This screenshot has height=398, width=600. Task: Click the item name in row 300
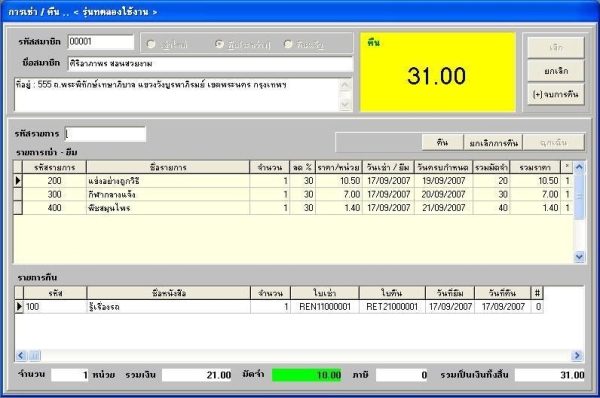tap(168, 194)
